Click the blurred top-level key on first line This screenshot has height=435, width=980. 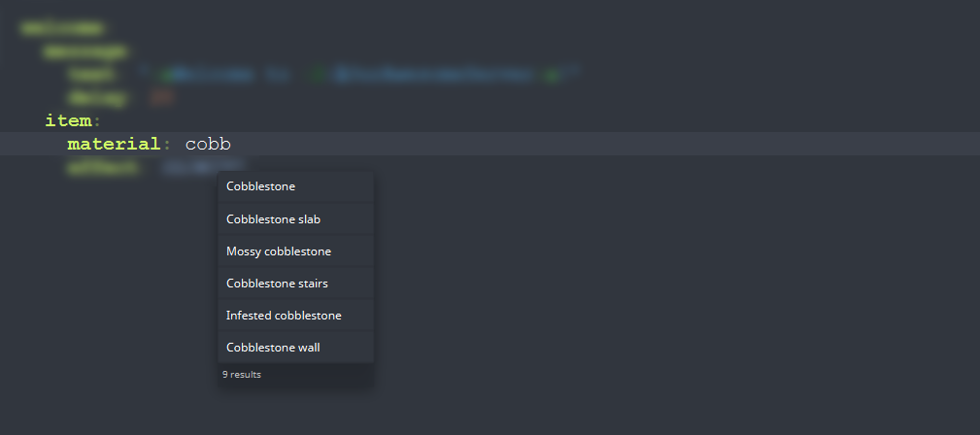(x=61, y=28)
